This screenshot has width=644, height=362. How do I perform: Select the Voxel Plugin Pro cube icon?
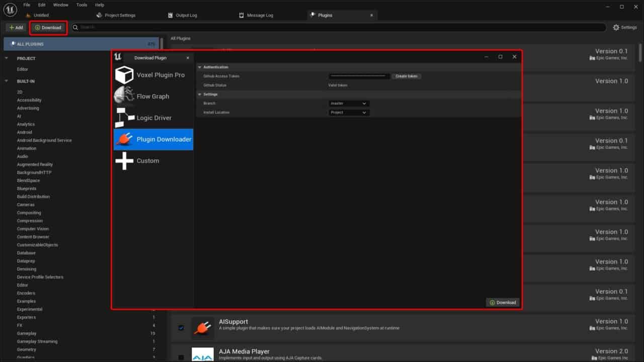(124, 75)
